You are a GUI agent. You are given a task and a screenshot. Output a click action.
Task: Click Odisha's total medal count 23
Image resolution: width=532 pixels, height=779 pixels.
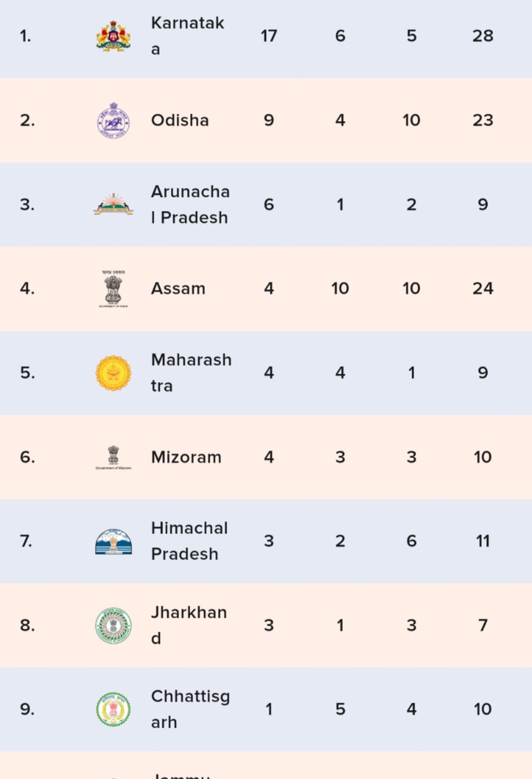tap(483, 120)
